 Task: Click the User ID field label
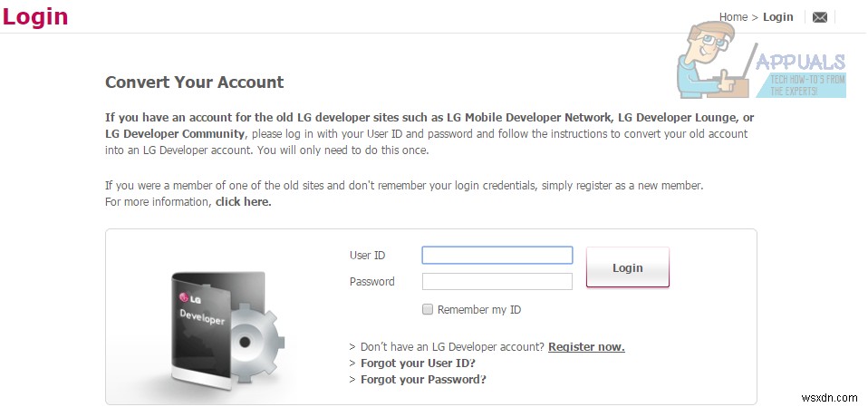pos(367,256)
